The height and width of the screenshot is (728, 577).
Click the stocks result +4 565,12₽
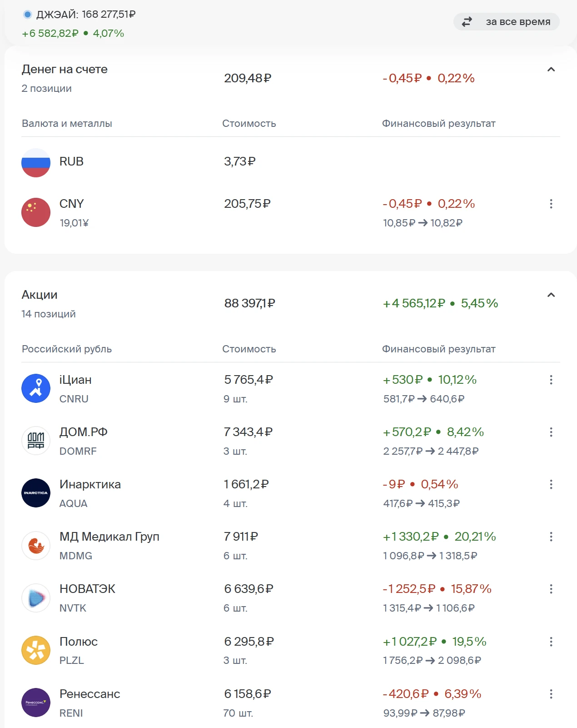pos(414,303)
